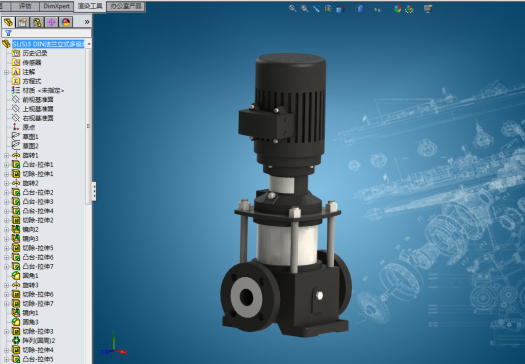525x364 pixels.
Task: Click the Zoom to Area icon
Action: click(305, 9)
